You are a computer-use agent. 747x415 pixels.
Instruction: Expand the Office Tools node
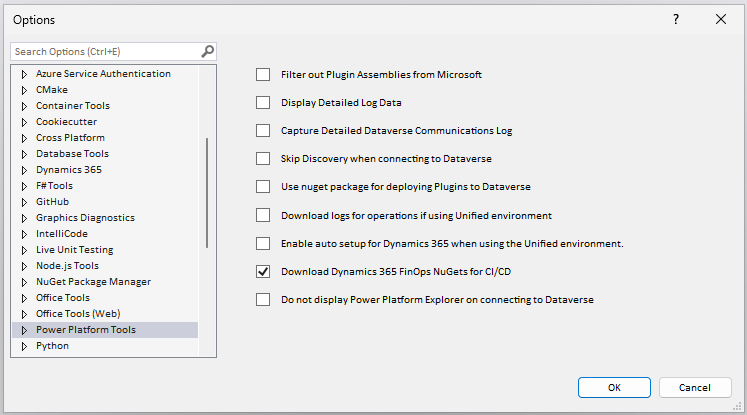coord(24,298)
